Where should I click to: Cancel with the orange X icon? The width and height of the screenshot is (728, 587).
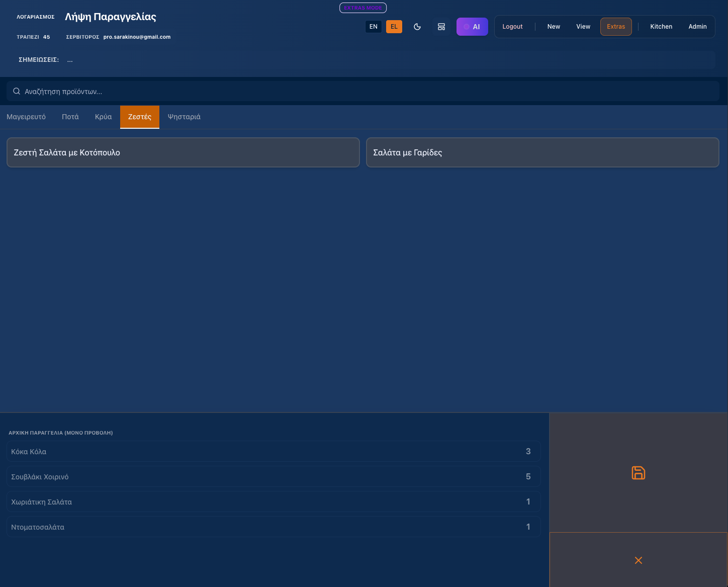639,560
